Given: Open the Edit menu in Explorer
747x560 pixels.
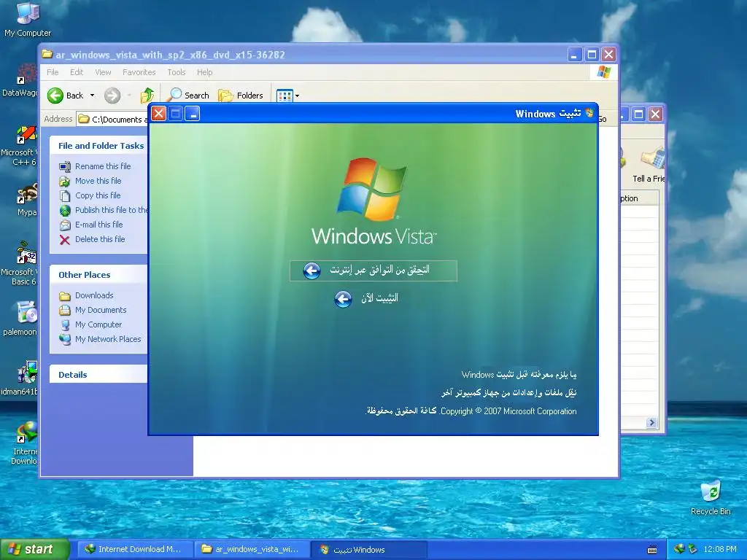Looking at the screenshot, I should (x=77, y=72).
